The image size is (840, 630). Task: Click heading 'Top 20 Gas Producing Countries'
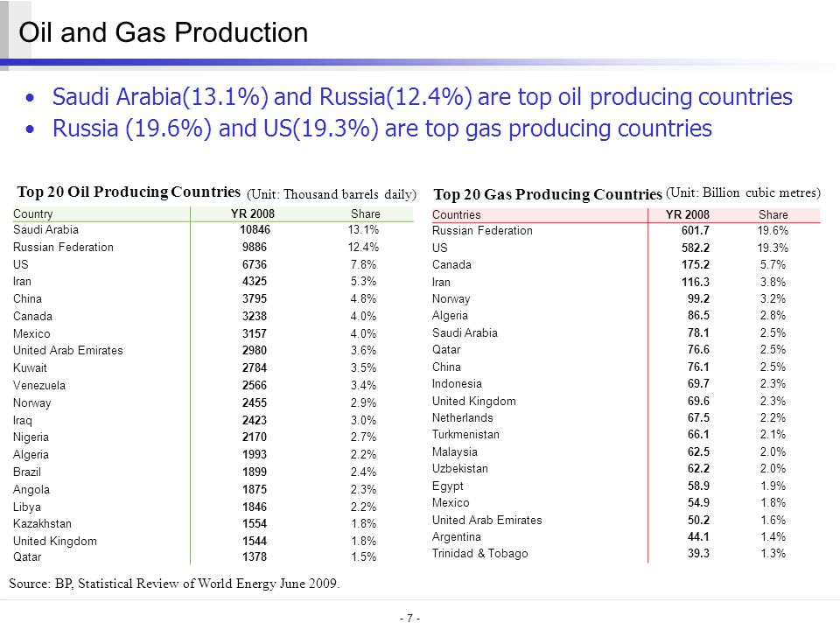coord(548,194)
